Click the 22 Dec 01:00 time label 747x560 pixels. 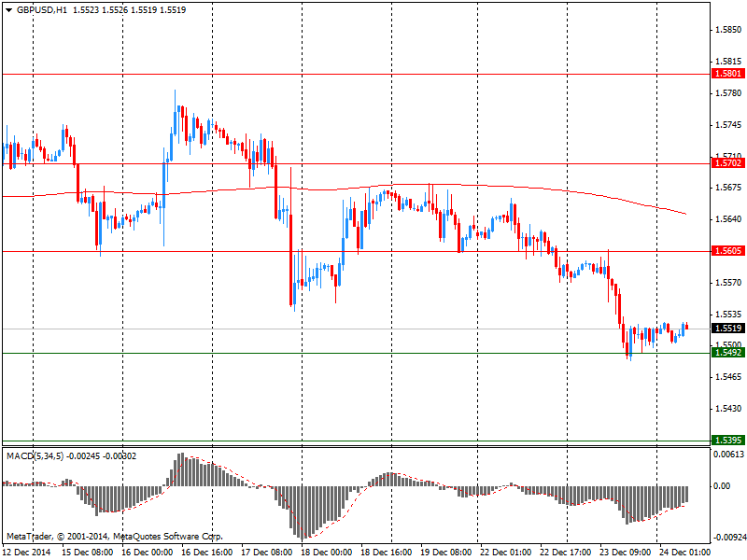[x=505, y=553]
